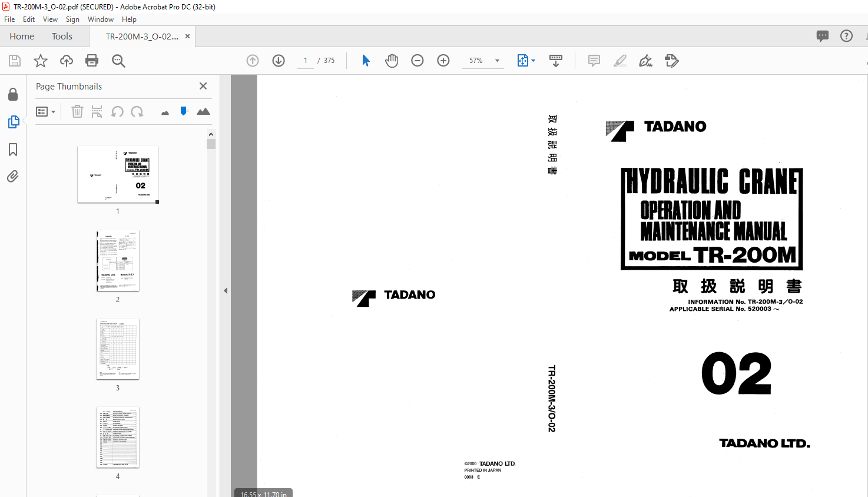Go to the next page with the down arrow
The image size is (868, 497).
coord(279,61)
